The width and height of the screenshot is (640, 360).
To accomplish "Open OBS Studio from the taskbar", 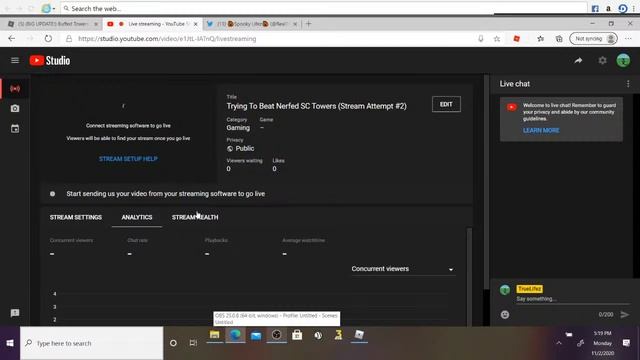I will [x=276, y=335].
